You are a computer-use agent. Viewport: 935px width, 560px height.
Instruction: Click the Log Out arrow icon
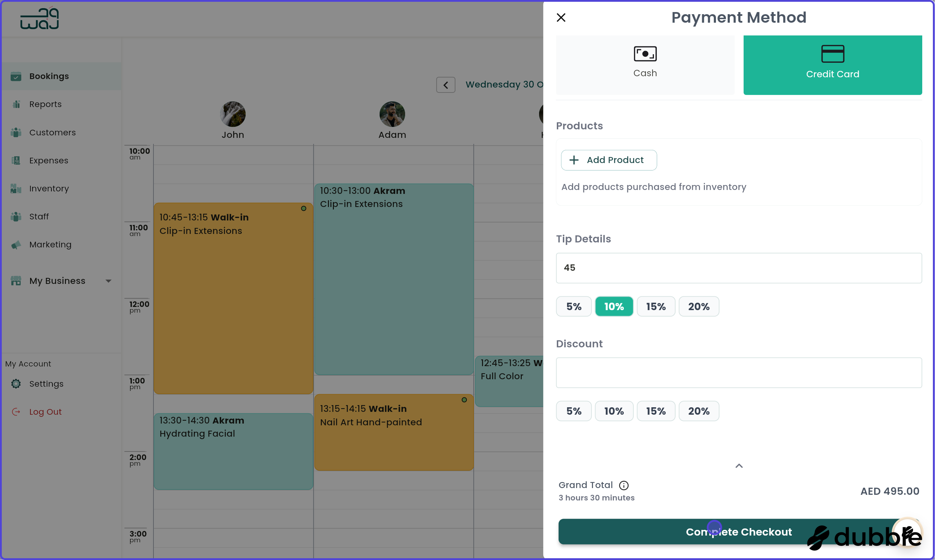pyautogui.click(x=16, y=412)
